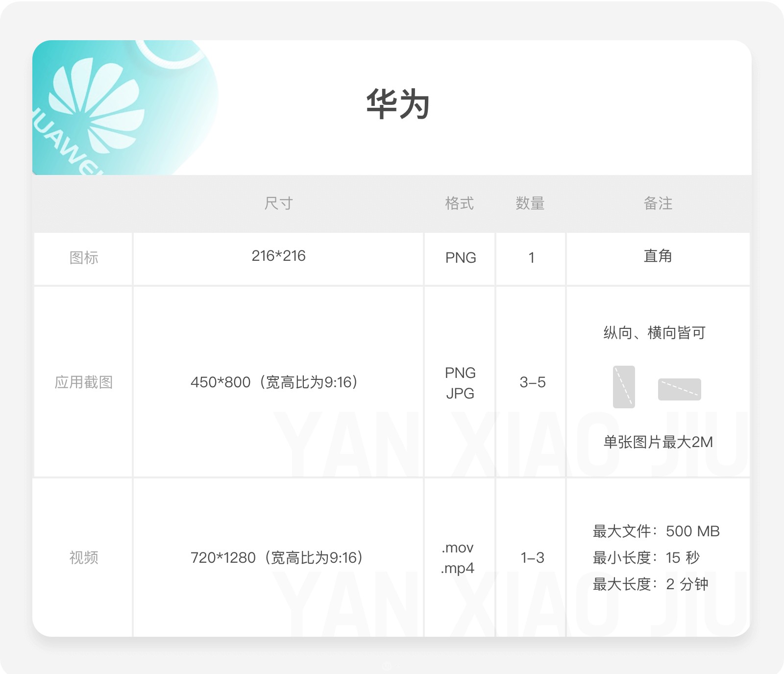
Task: Click the portrait orientation screenshot icon
Action: click(x=624, y=387)
